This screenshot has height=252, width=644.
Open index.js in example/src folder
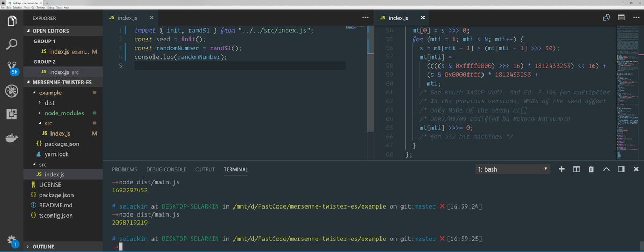pos(63,134)
